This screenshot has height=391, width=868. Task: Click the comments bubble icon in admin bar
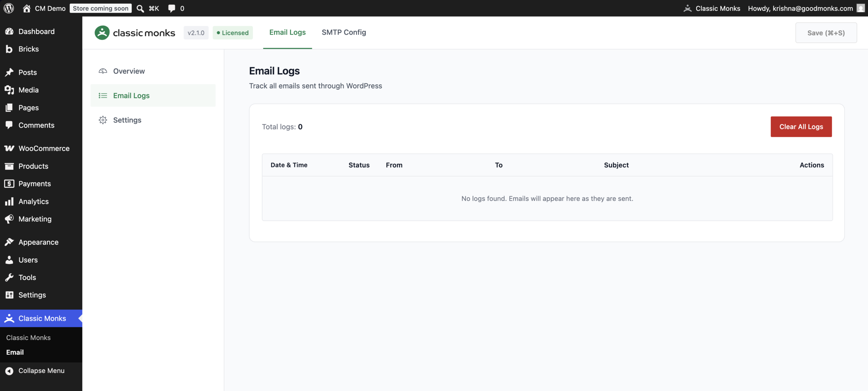pyautogui.click(x=172, y=8)
